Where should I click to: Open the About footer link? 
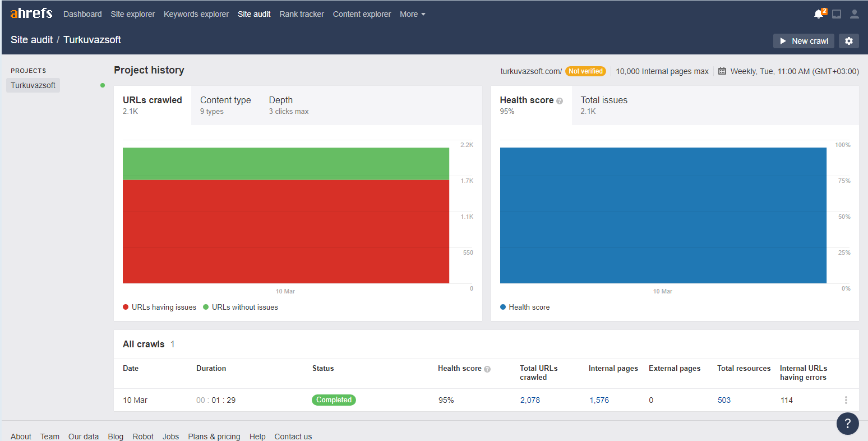[x=21, y=437]
